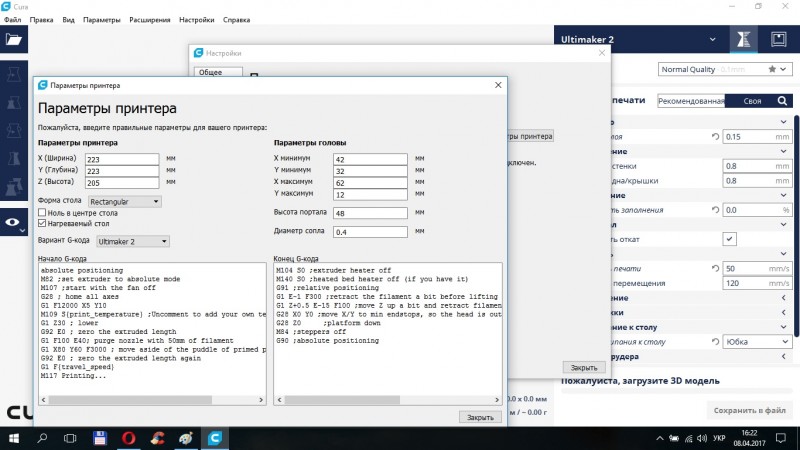Open the 'Расширения' menu
Image resolution: width=800 pixels, height=450 pixels.
pos(150,19)
